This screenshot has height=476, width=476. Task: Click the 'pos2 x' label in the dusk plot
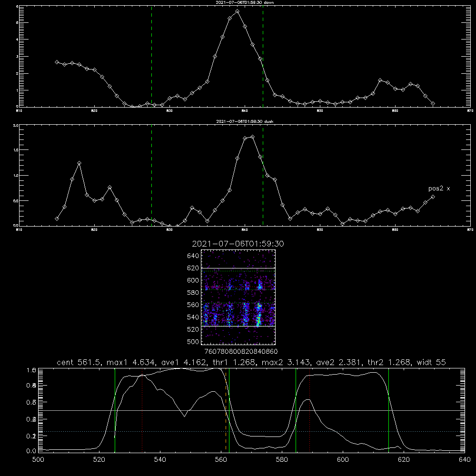click(x=439, y=188)
